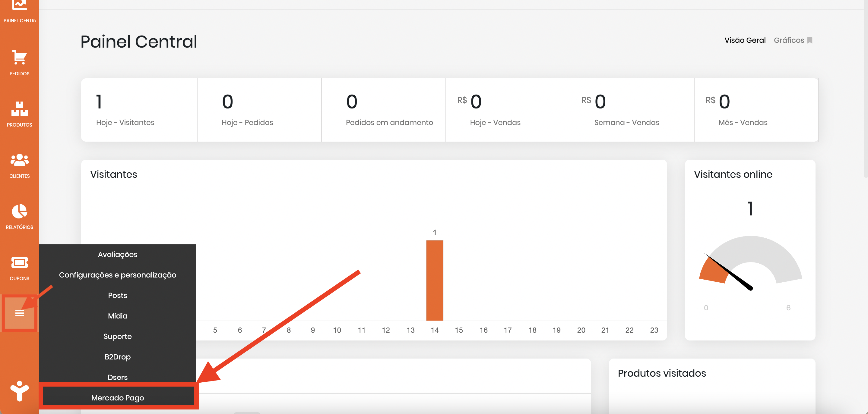Viewport: 868px width, 414px height.
Task: Open the Produtos boxes icon
Action: [x=19, y=109]
